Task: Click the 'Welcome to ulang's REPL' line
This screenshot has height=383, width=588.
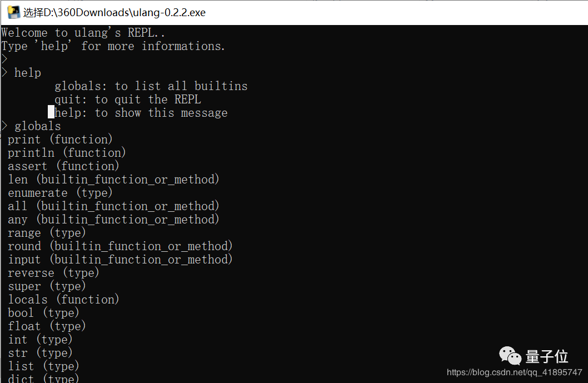Action: tap(83, 33)
